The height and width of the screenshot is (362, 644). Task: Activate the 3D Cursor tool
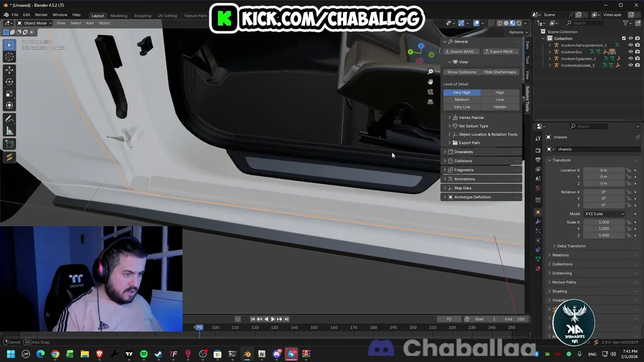[10, 57]
